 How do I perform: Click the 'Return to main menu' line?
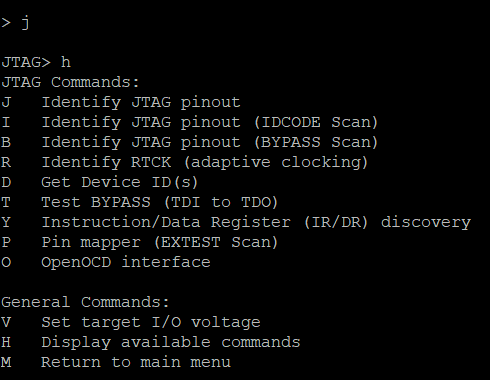click(x=116, y=362)
